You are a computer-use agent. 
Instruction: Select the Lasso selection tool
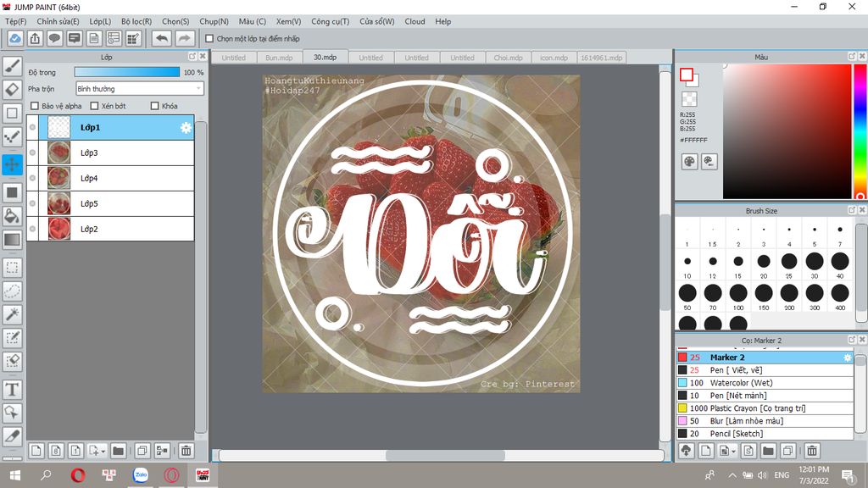[x=12, y=291]
